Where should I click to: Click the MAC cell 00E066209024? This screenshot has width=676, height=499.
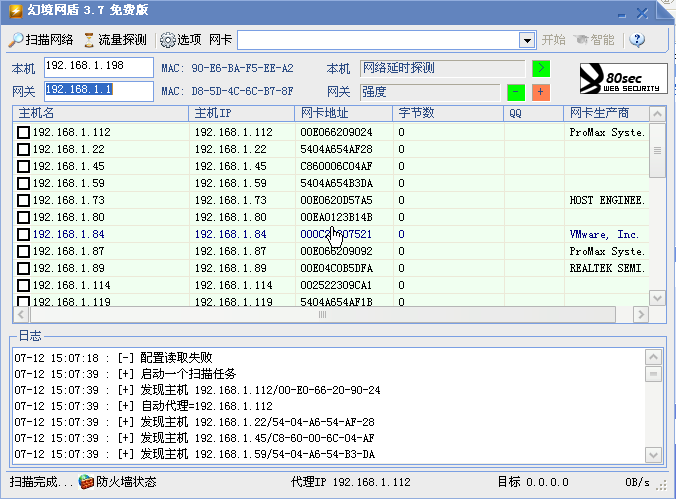click(x=336, y=132)
